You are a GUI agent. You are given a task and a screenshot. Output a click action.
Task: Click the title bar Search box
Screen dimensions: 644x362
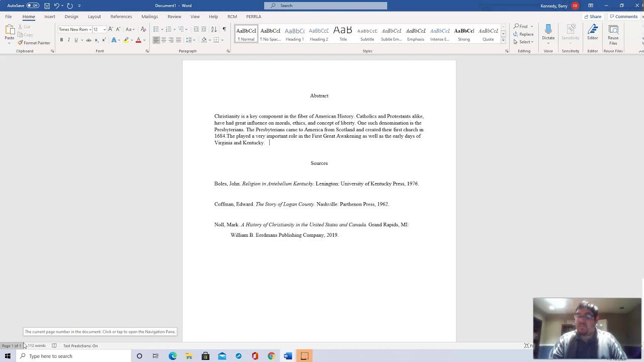(326, 6)
